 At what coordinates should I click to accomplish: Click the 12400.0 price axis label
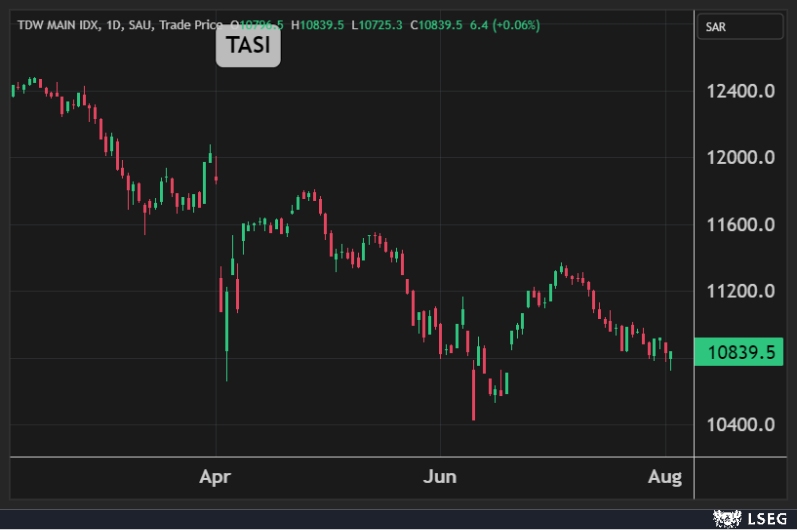[741, 92]
